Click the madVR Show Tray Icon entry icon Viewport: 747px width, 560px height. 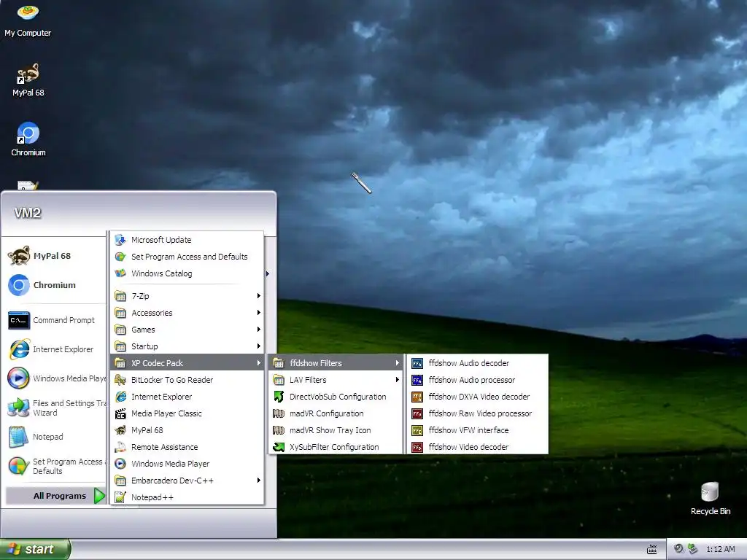[279, 430]
